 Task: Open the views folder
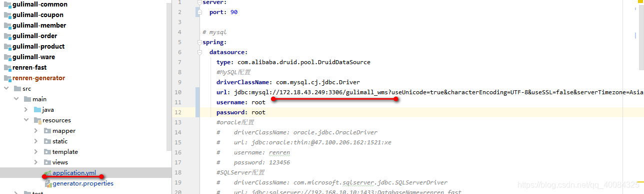[x=60, y=162]
